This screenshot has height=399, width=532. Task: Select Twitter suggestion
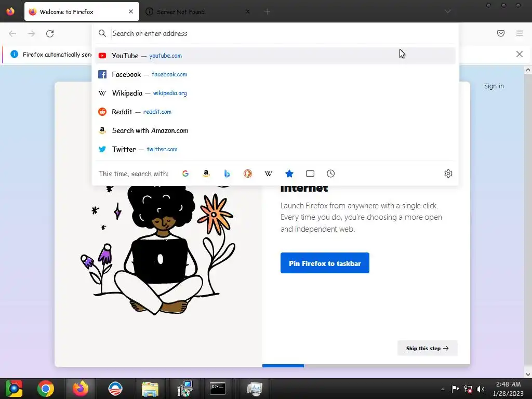pos(275,149)
